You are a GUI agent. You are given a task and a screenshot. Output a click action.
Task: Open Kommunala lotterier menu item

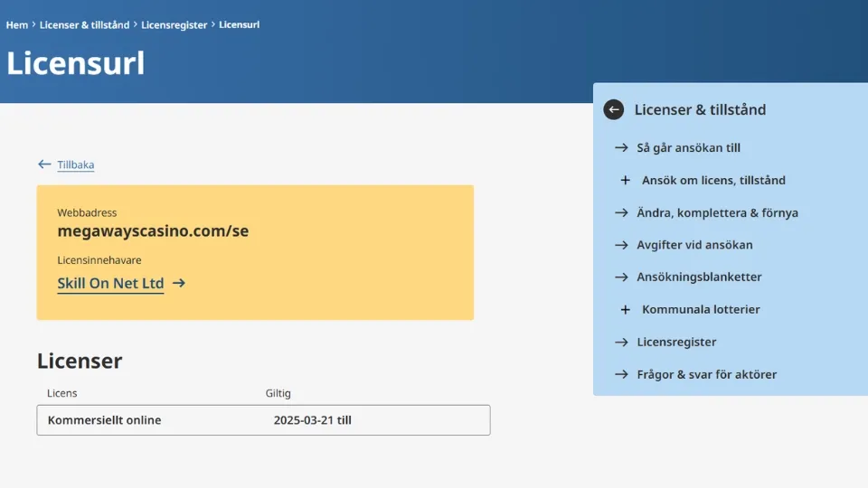coord(701,310)
